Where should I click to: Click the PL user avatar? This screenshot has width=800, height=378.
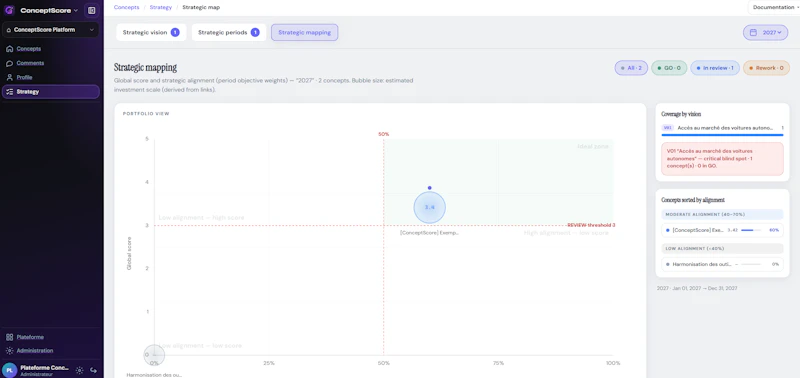tap(9, 370)
